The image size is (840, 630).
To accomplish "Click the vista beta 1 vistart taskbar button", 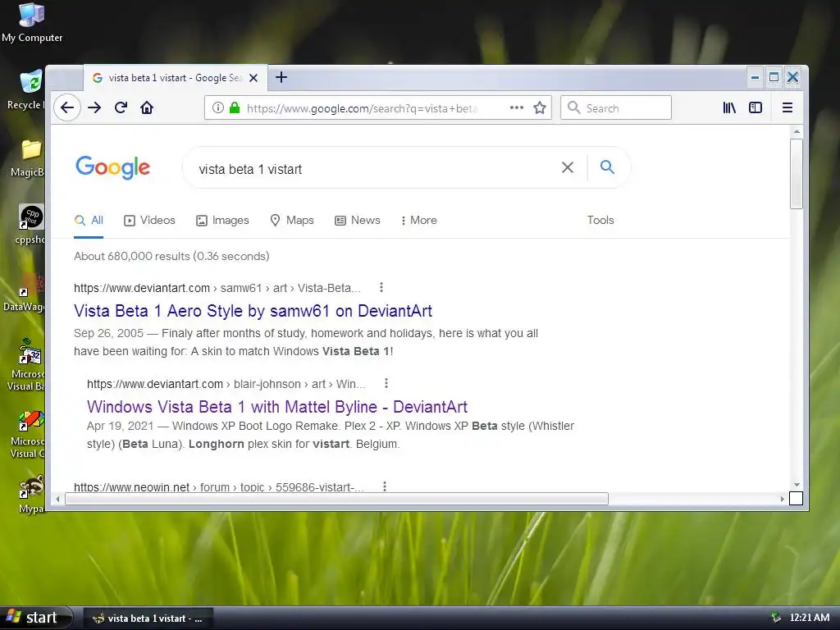I will 148,619.
